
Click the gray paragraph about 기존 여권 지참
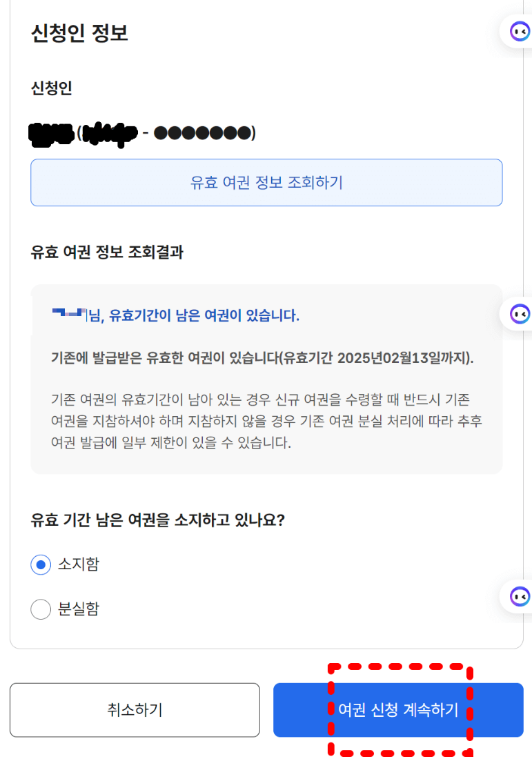click(267, 421)
